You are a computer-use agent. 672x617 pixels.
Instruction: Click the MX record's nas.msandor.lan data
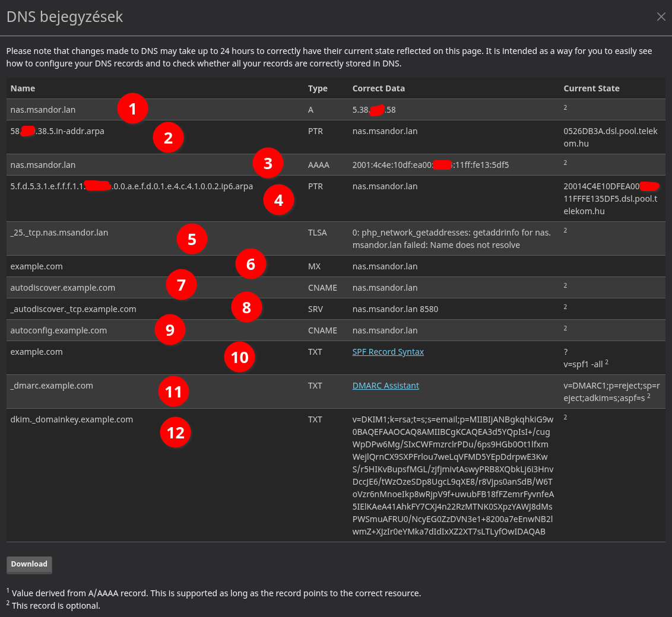pyautogui.click(x=385, y=267)
